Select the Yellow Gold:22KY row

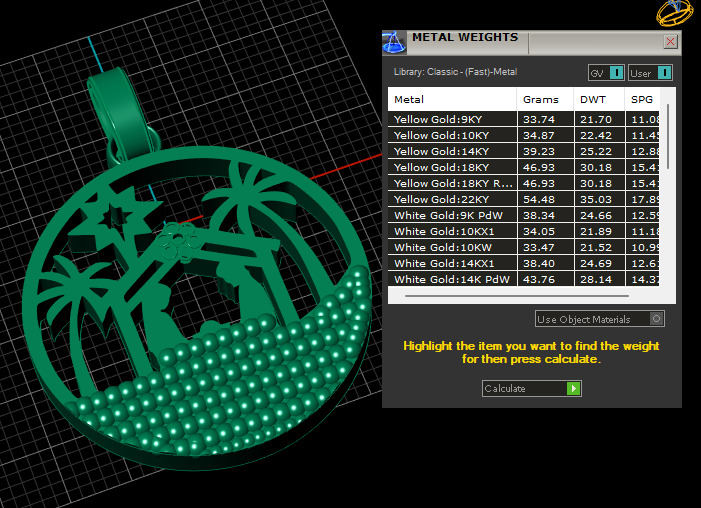(524, 199)
